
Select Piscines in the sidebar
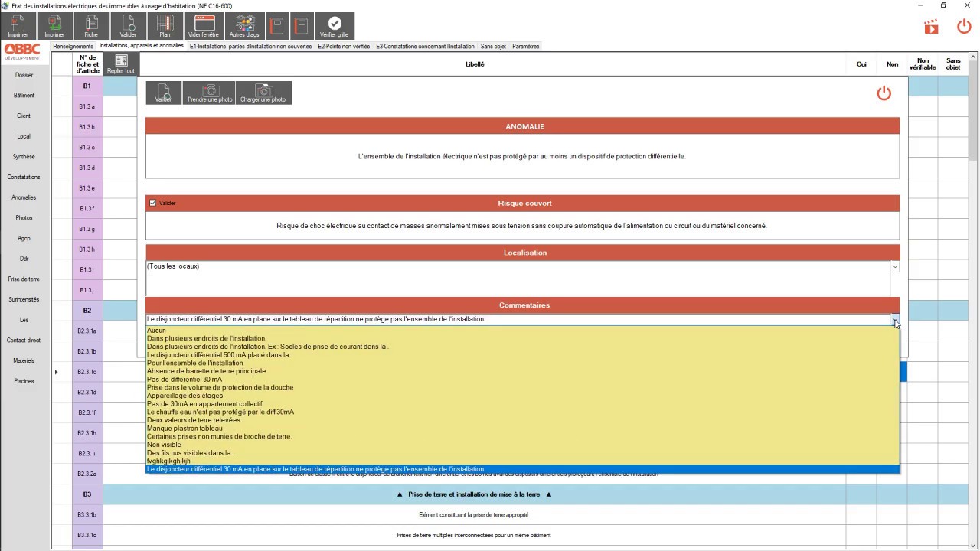(24, 381)
